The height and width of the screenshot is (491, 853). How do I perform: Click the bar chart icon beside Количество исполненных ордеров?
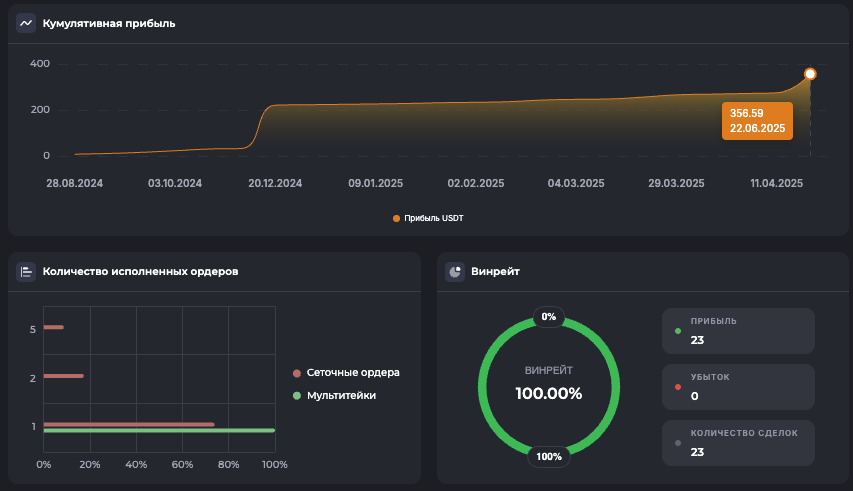(26, 271)
